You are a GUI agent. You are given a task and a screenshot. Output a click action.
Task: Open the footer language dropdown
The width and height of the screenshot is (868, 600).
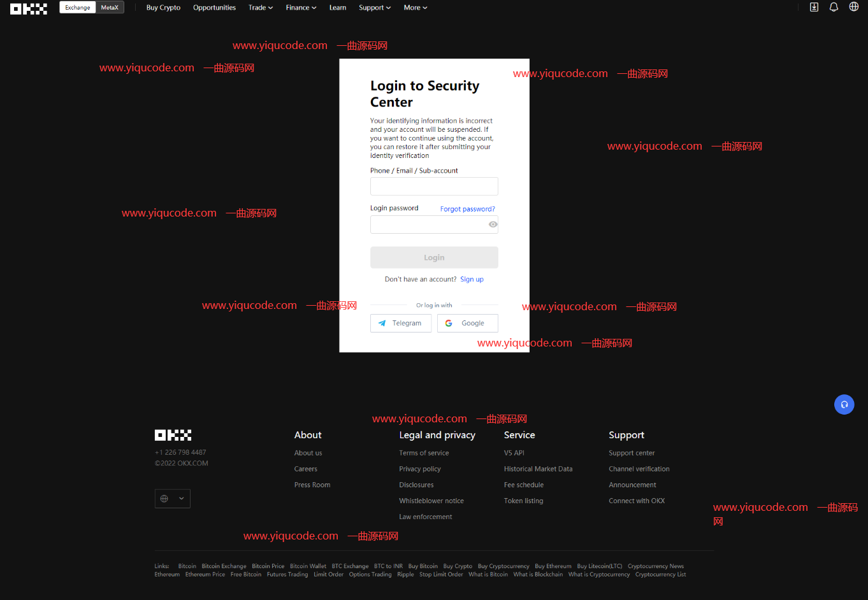point(173,499)
